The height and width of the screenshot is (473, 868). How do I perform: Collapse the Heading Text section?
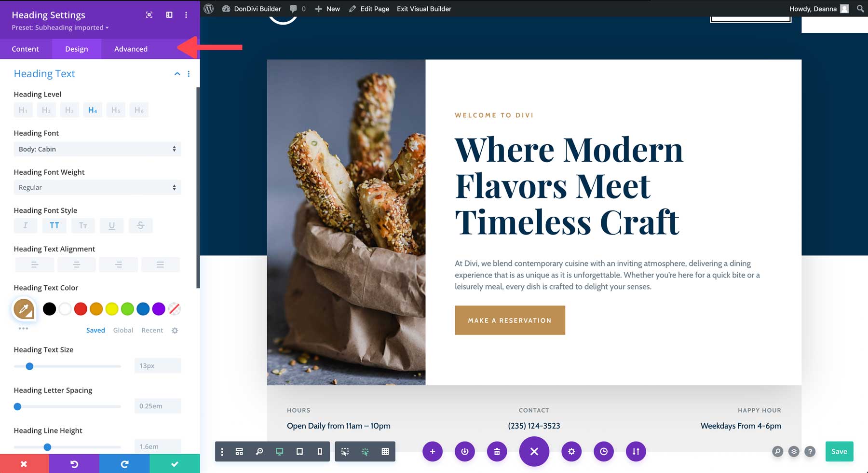tap(177, 73)
